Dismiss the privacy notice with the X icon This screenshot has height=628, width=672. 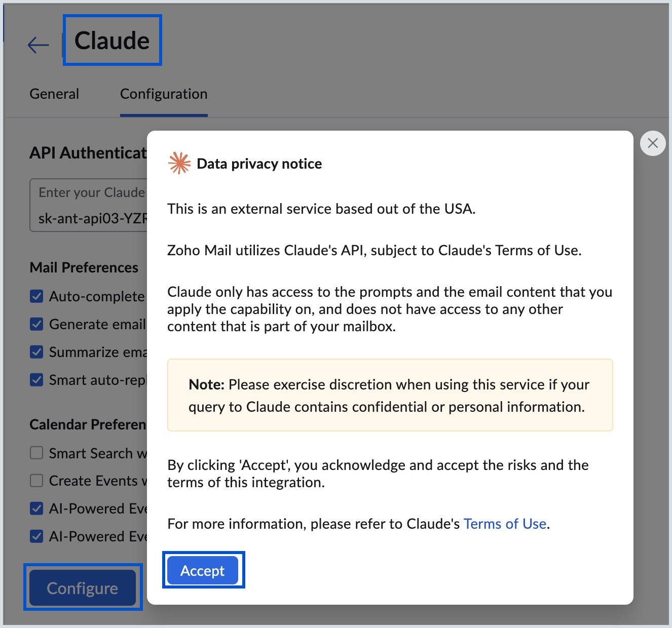click(653, 143)
